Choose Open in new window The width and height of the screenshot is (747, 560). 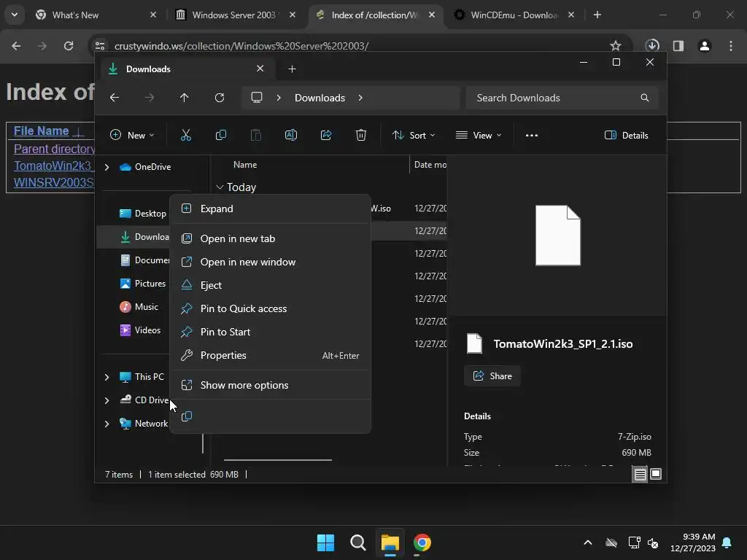(x=270, y=262)
